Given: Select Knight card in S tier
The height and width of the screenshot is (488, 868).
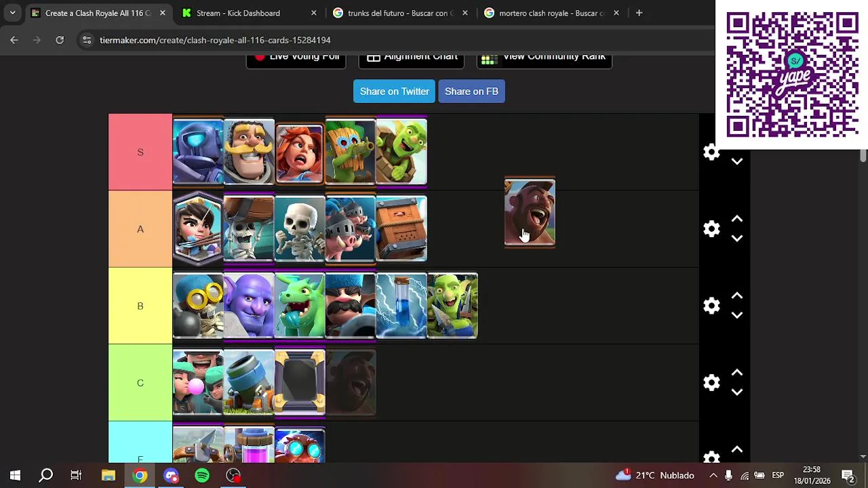Looking at the screenshot, I should coord(249,152).
